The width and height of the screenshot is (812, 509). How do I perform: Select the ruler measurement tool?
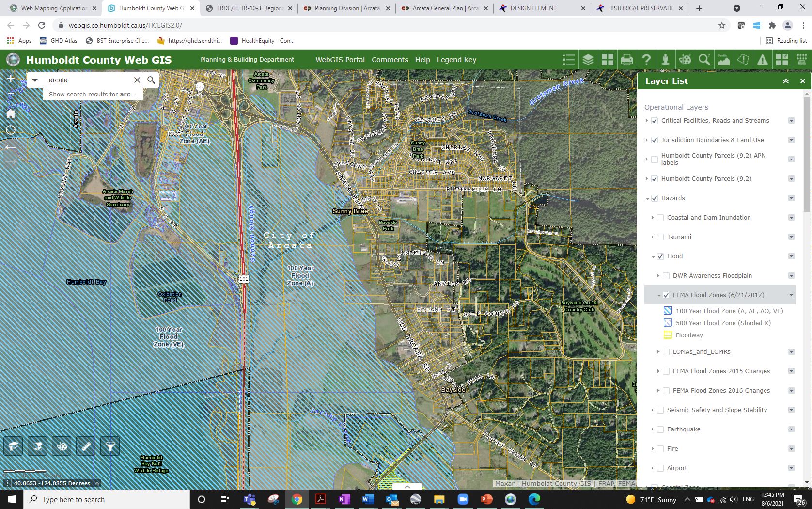point(86,446)
